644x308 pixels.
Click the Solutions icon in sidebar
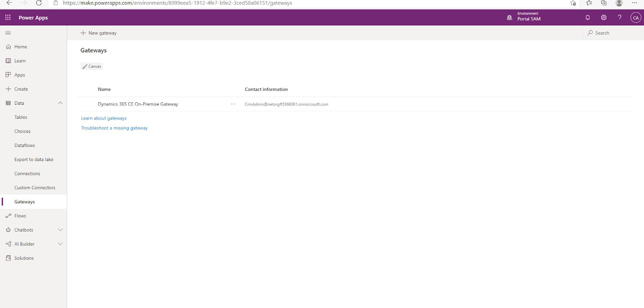coord(8,258)
